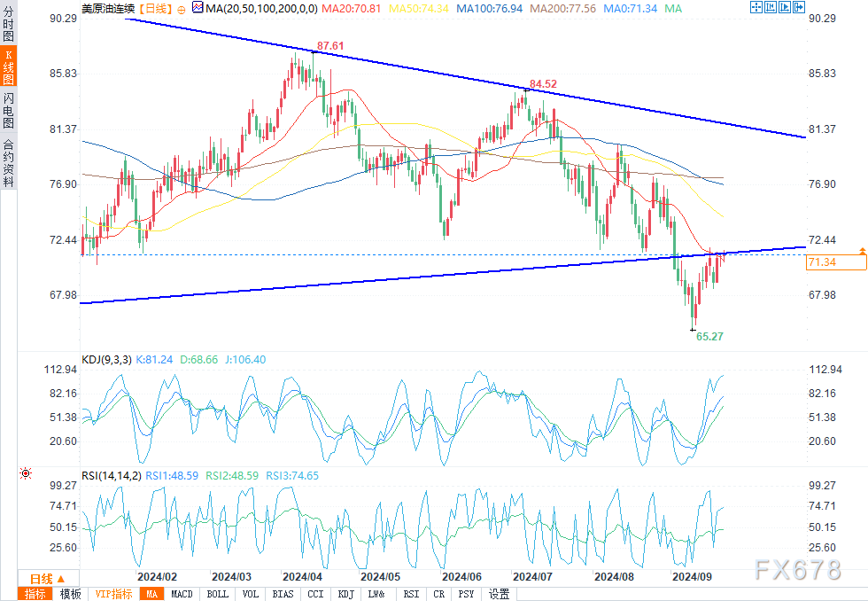
Task: Click the orange 71.34 current price label
Action: pyautogui.click(x=836, y=262)
